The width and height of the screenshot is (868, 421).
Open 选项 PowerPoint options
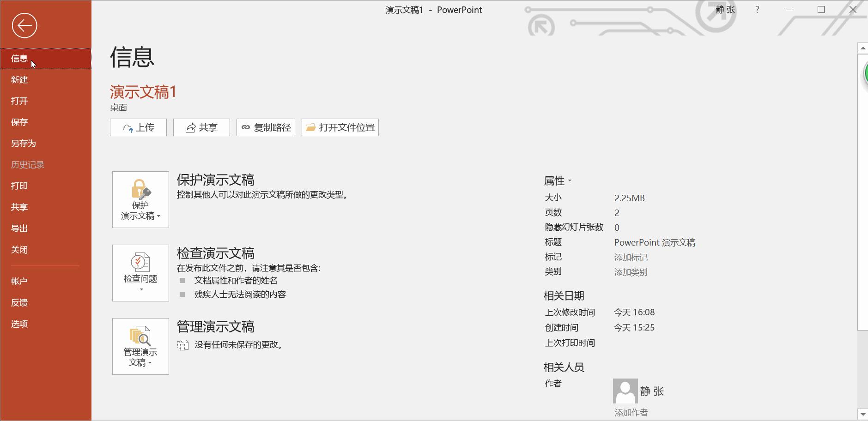pyautogui.click(x=19, y=324)
